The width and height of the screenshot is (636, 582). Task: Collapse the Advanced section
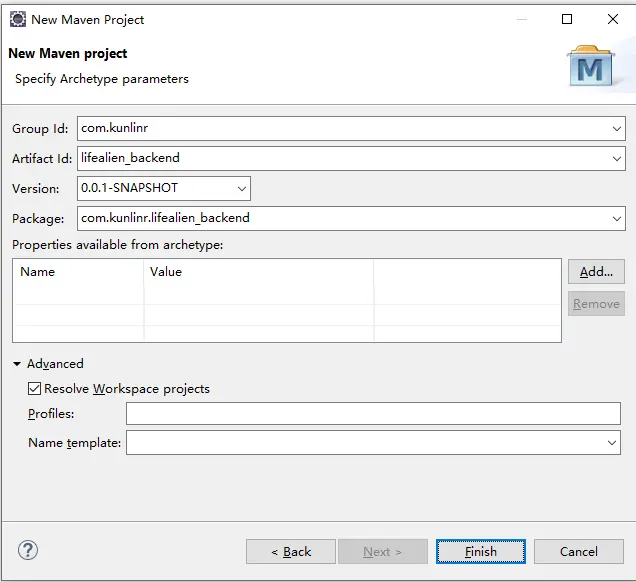(x=17, y=364)
